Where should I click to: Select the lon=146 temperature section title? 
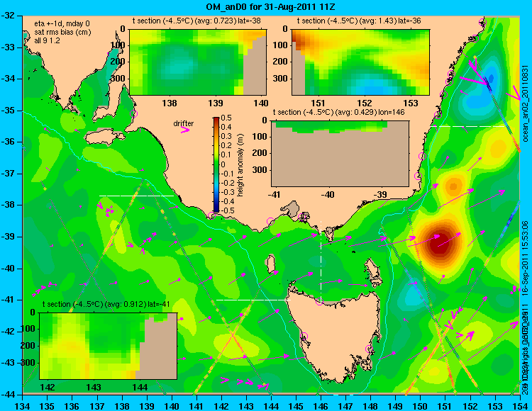tap(338, 112)
